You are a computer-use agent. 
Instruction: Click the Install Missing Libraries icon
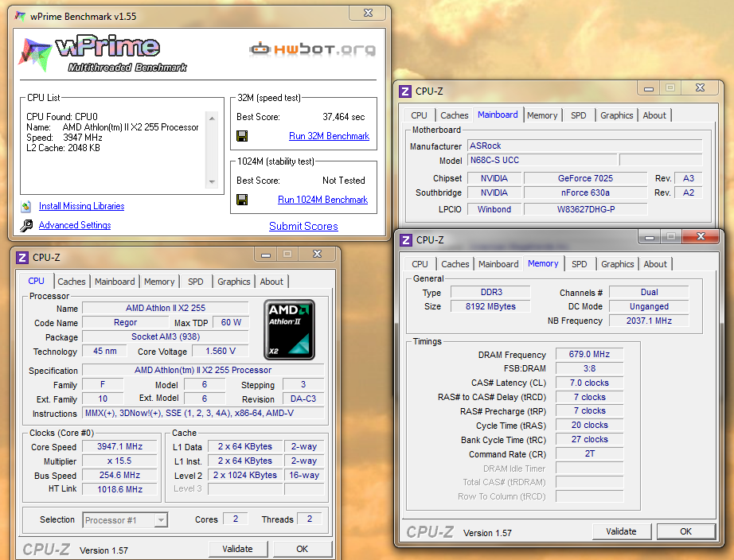pos(26,206)
